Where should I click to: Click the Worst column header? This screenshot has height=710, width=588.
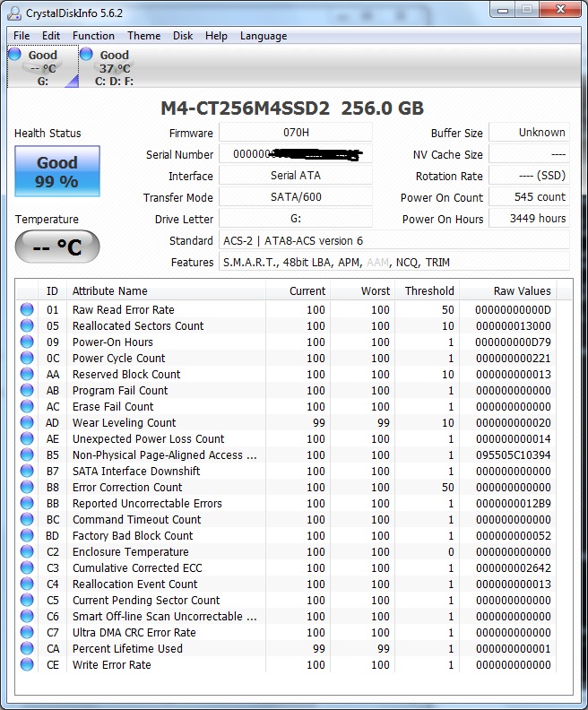tap(363, 290)
